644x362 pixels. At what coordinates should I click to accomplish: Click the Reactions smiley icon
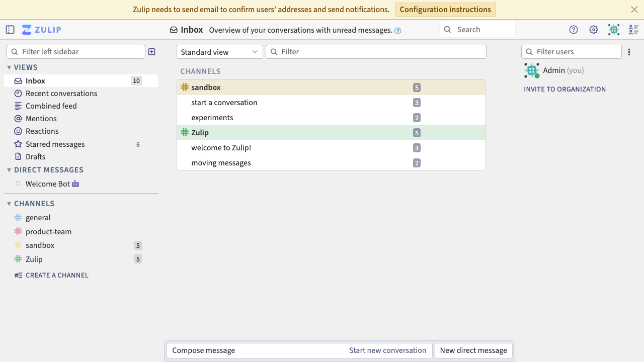tap(18, 131)
